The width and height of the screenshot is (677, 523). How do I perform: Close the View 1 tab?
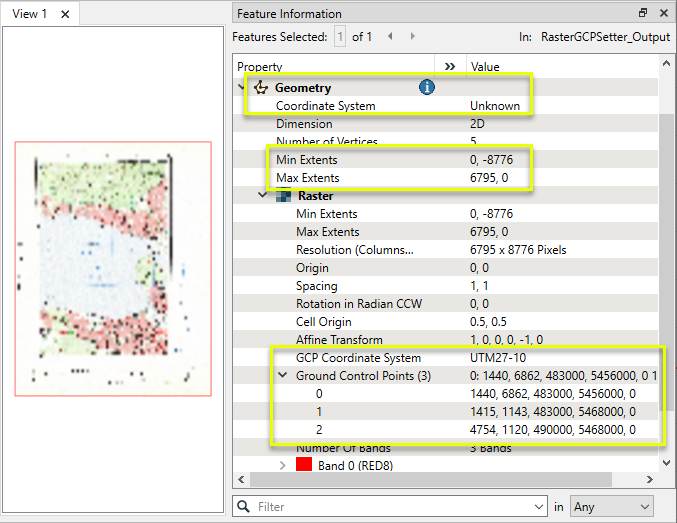click(x=65, y=14)
